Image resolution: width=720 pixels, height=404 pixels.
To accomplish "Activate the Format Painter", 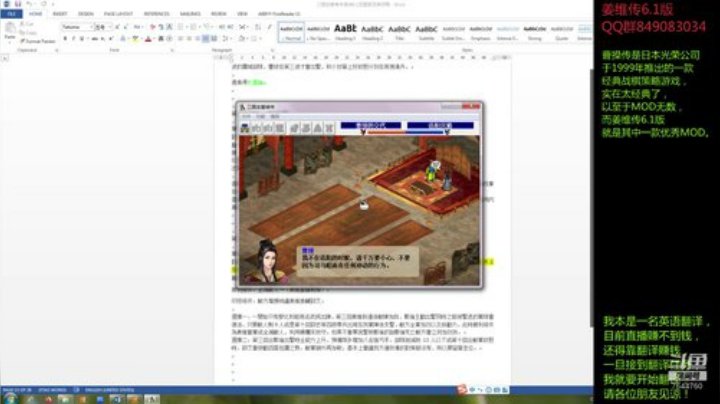I will point(38,41).
